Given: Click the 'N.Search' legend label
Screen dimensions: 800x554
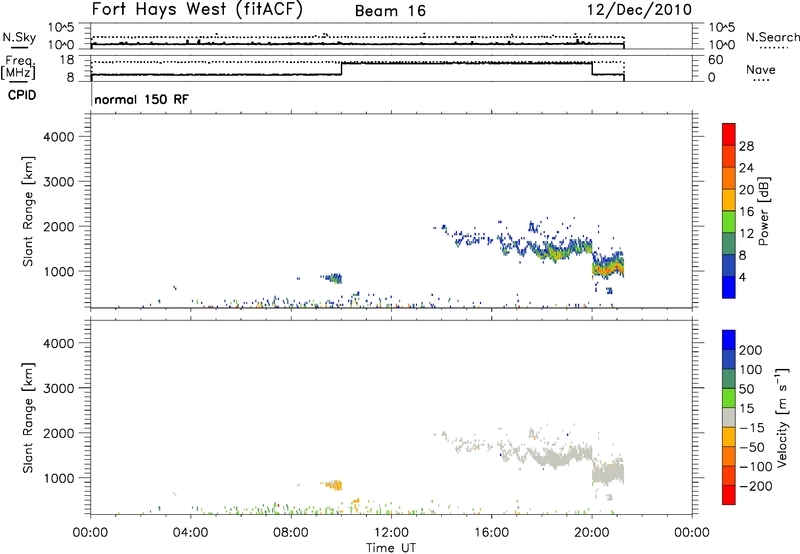Looking at the screenshot, I should pos(772,37).
